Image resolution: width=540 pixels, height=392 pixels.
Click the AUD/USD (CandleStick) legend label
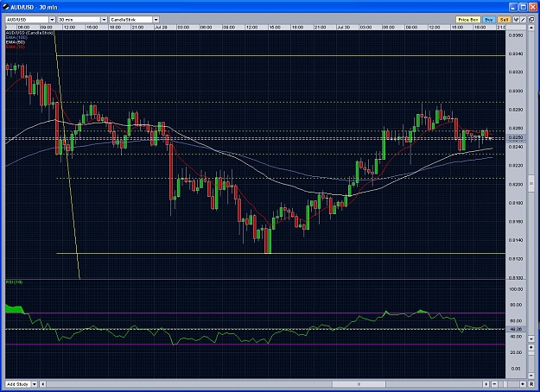(x=29, y=33)
